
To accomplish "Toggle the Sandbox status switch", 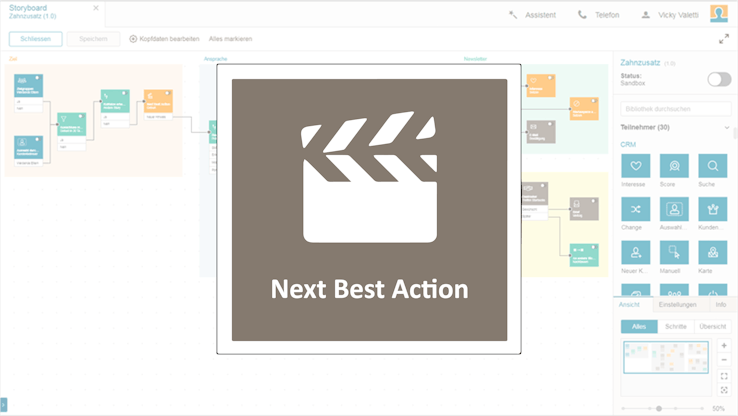I will tap(719, 79).
